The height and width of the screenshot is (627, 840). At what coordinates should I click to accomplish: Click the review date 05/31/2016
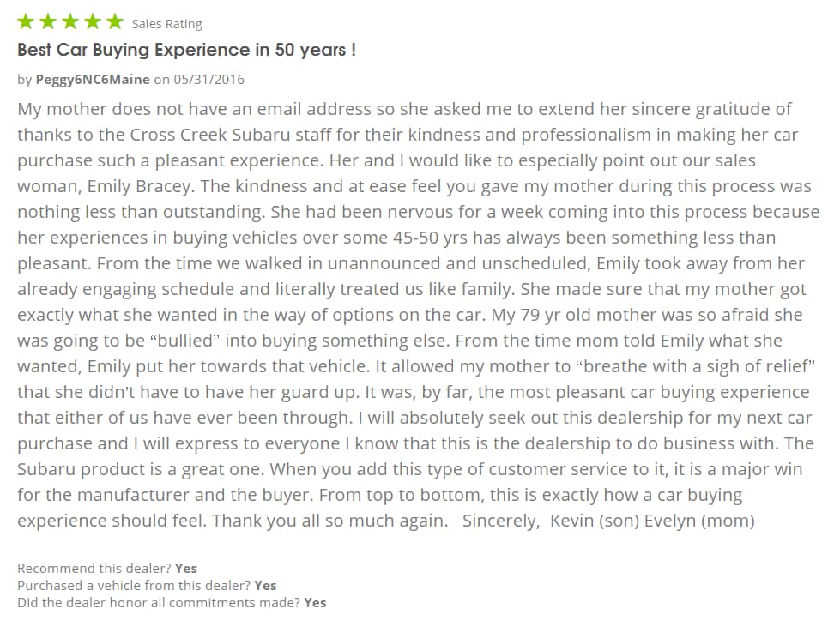209,80
